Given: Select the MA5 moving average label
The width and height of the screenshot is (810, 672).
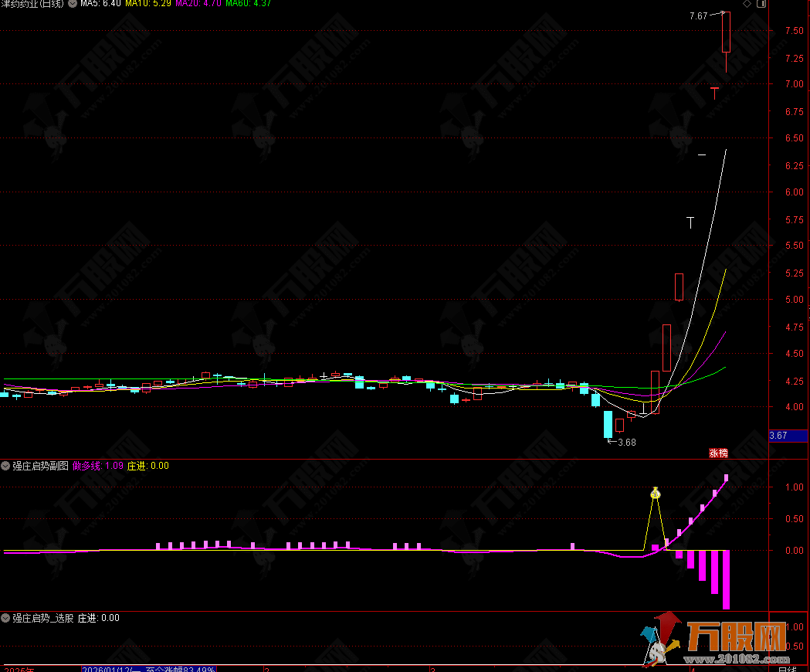Looking at the screenshot, I should 100,5.
